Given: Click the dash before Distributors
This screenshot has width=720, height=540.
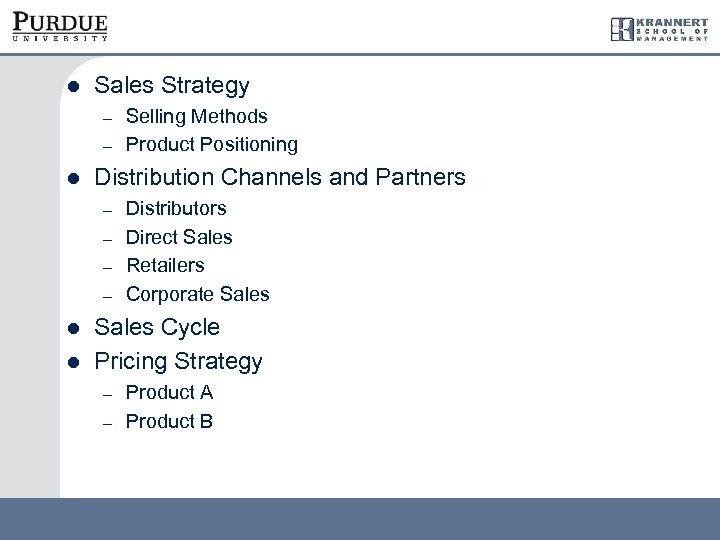Looking at the screenshot, I should tap(104, 209).
